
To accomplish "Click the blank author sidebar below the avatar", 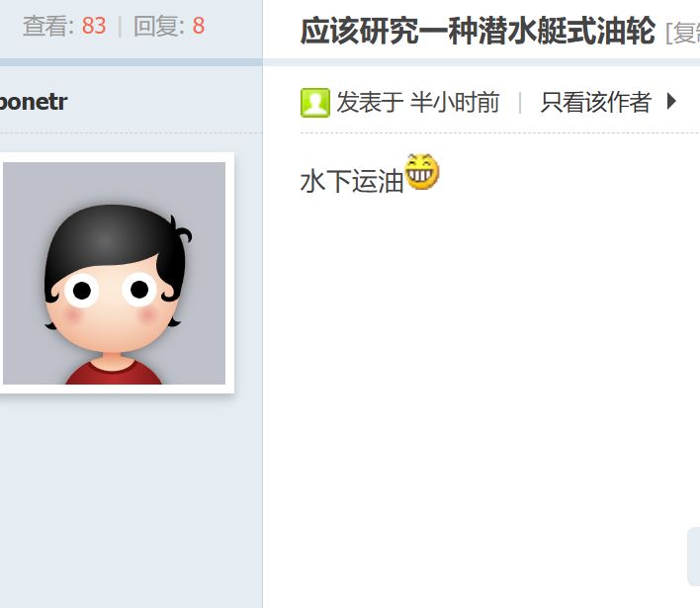I will pyautogui.click(x=131, y=500).
